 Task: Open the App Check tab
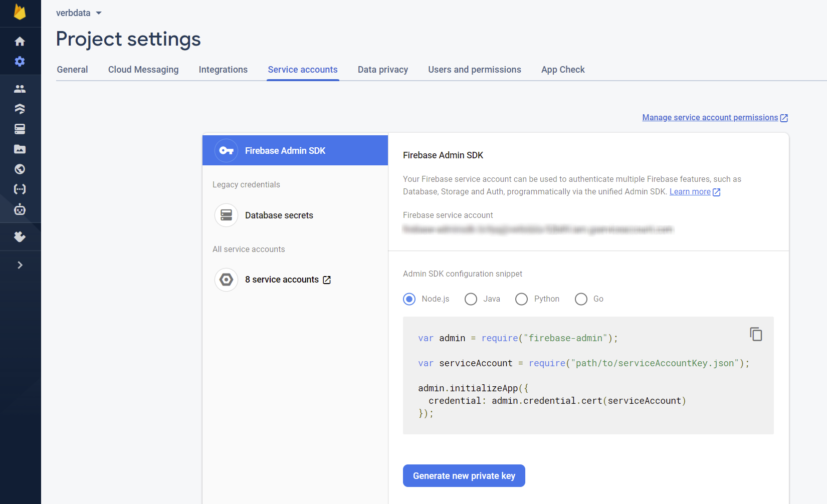563,70
